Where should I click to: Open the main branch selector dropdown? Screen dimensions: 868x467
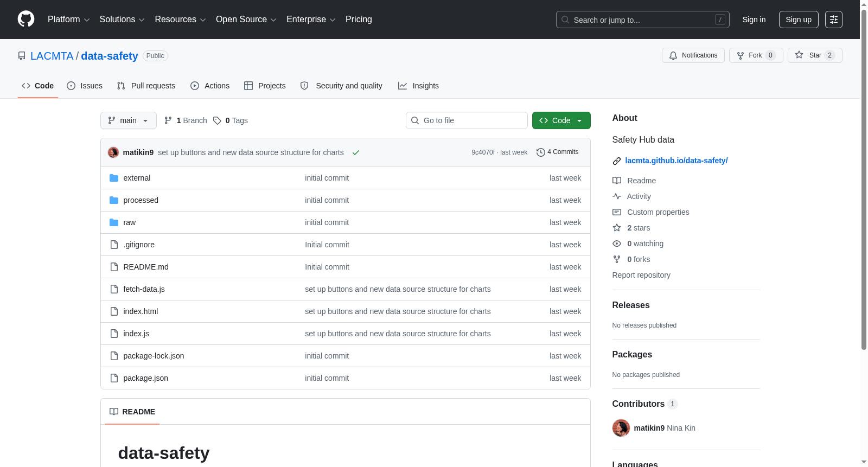click(x=129, y=120)
